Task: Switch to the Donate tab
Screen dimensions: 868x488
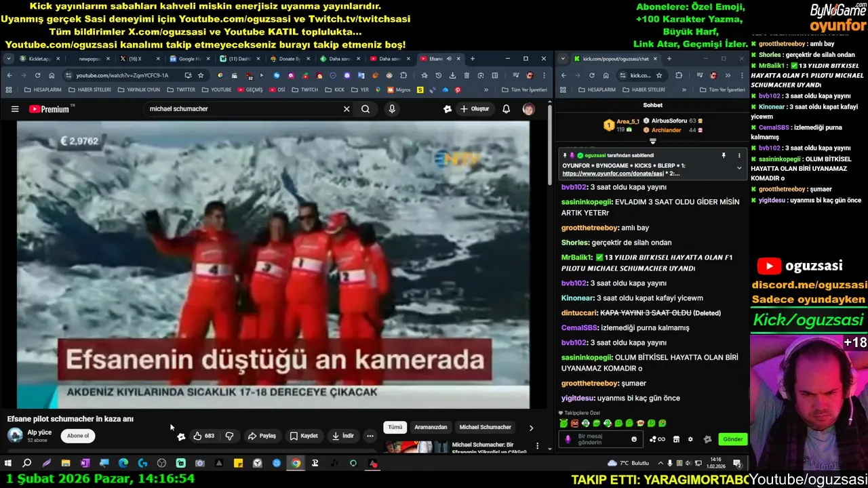Action: pyautogui.click(x=290, y=59)
